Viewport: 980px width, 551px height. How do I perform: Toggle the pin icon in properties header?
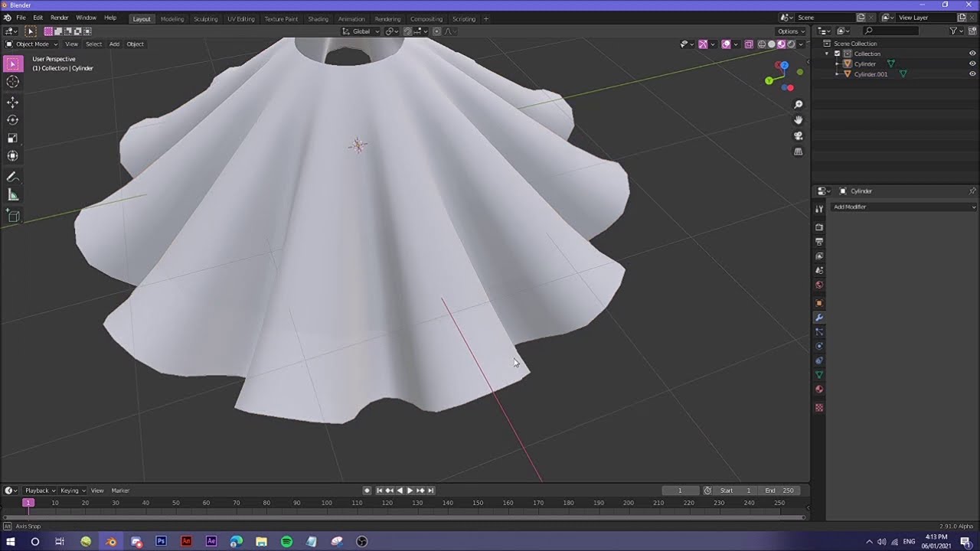pyautogui.click(x=972, y=191)
